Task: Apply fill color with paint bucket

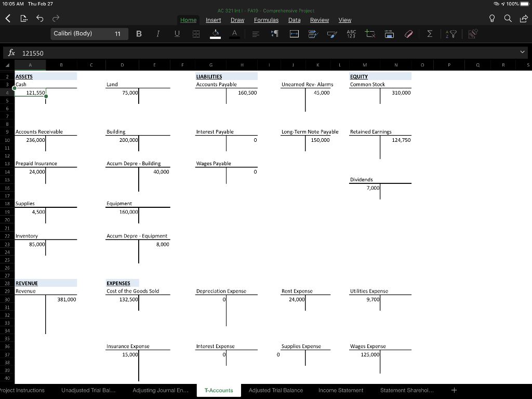Action: (x=215, y=34)
